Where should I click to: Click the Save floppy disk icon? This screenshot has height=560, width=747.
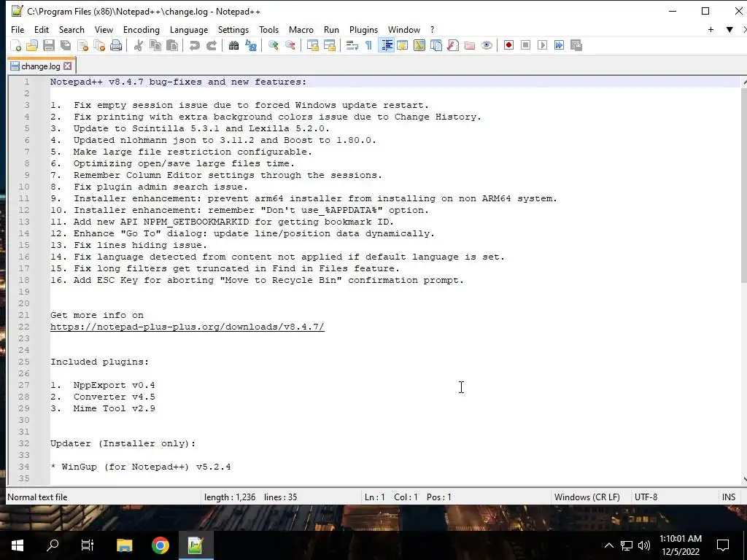click(49, 45)
